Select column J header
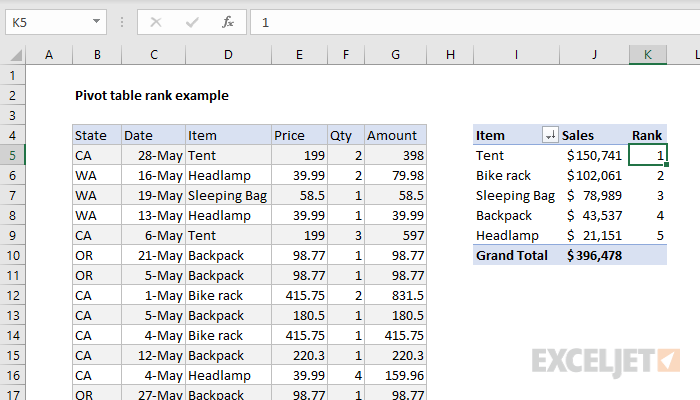Viewport: 700px width, 400px height. coord(594,55)
